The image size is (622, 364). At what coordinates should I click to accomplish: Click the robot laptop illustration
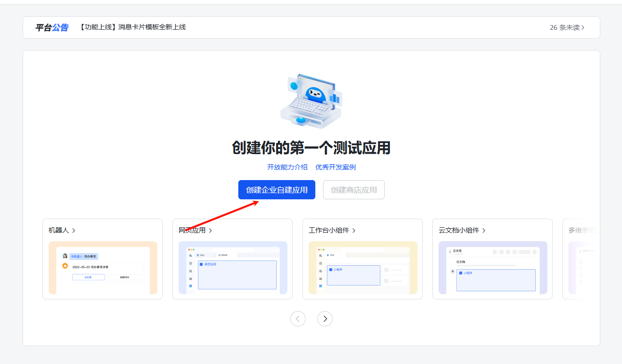point(311,102)
